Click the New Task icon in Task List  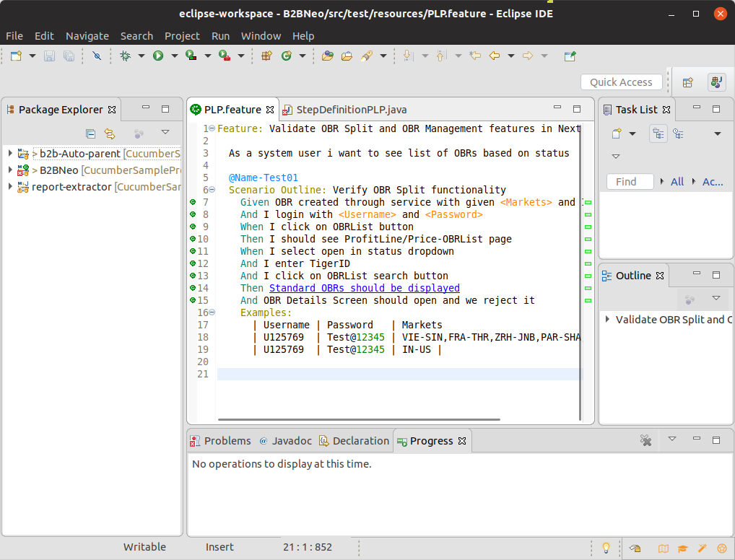coord(617,133)
